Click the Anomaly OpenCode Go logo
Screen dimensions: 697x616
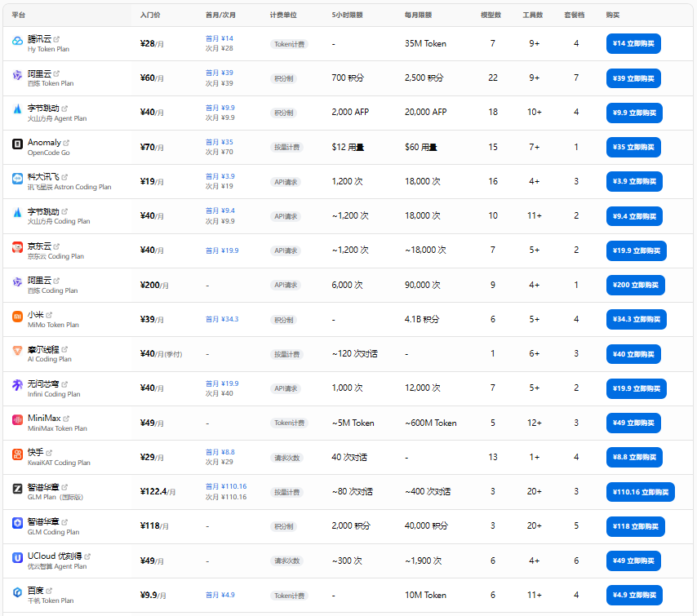(x=17, y=144)
